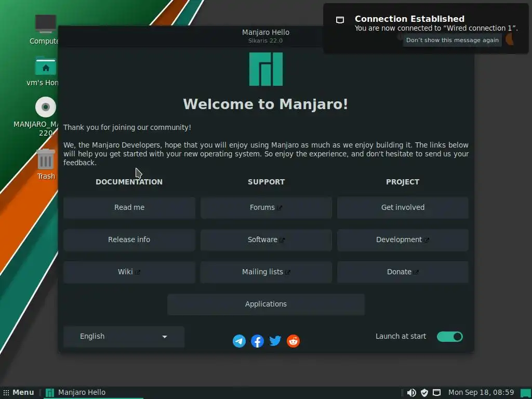The height and width of the screenshot is (399, 532).
Task: Open the Forums link button
Action: coord(266,207)
